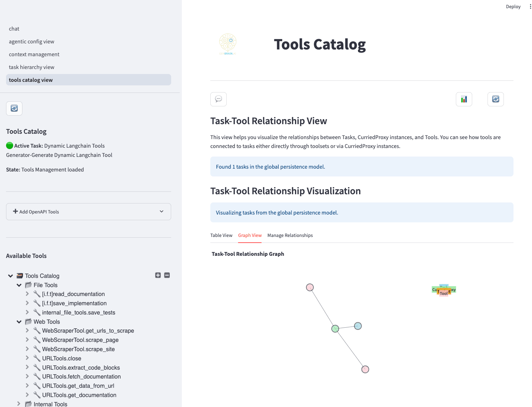Image resolution: width=532 pixels, height=407 pixels.
Task: Open the chat bubble icon button
Action: (x=218, y=99)
